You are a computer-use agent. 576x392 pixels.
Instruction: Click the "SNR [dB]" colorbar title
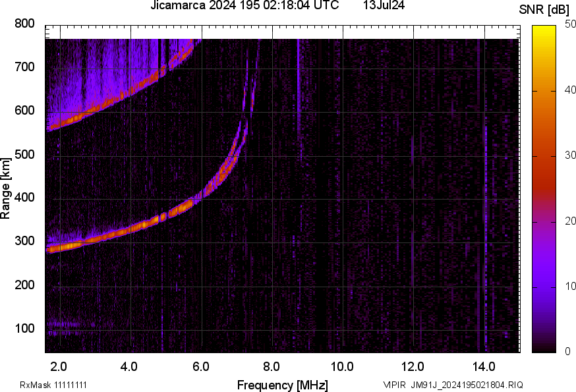click(x=544, y=10)
